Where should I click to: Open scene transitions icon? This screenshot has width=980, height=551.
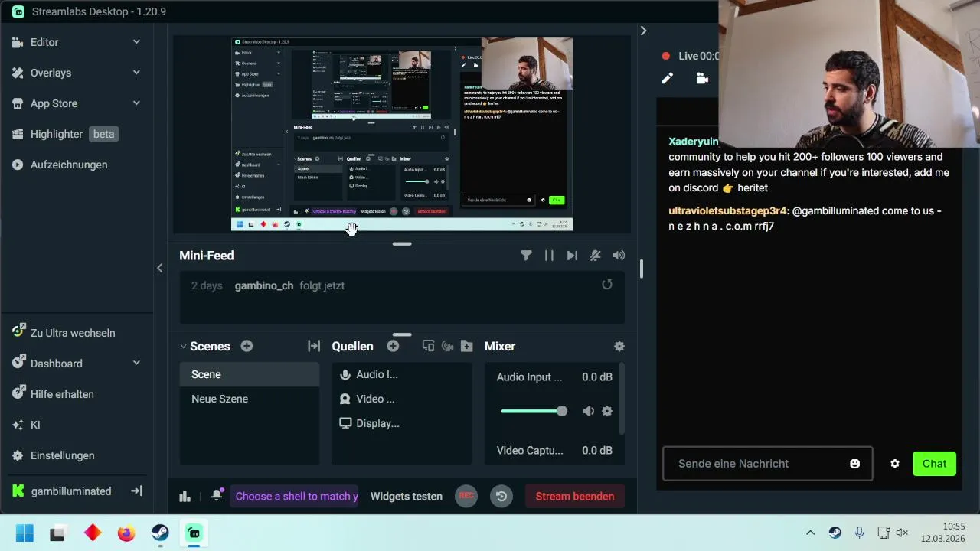(314, 347)
